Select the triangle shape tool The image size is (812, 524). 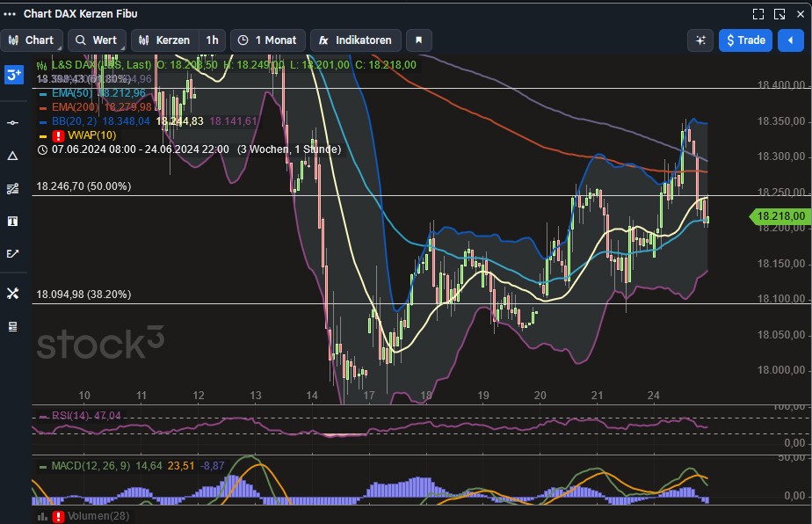pyautogui.click(x=12, y=155)
